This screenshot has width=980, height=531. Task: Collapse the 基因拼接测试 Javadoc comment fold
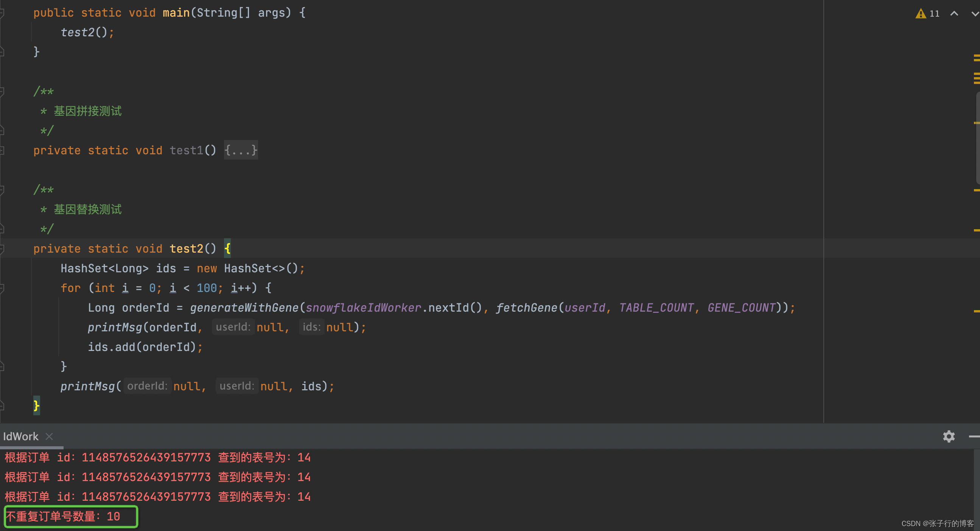pyautogui.click(x=2, y=91)
